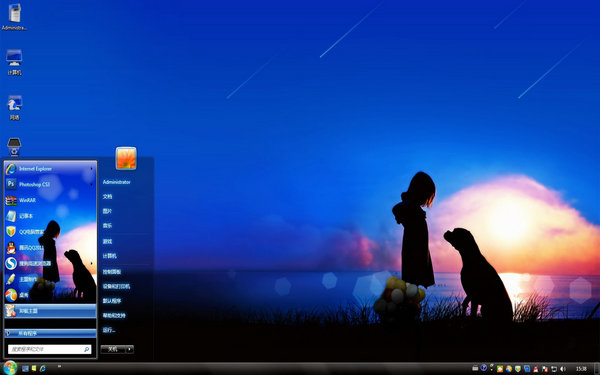The height and width of the screenshot is (375, 600).
Task: Click the user account flower picture
Action: [126, 158]
